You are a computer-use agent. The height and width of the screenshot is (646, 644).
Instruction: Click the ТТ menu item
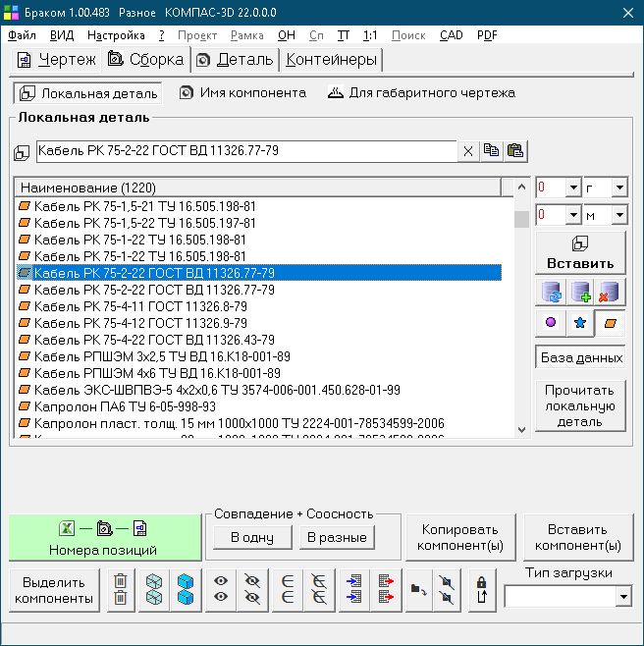pos(344,35)
